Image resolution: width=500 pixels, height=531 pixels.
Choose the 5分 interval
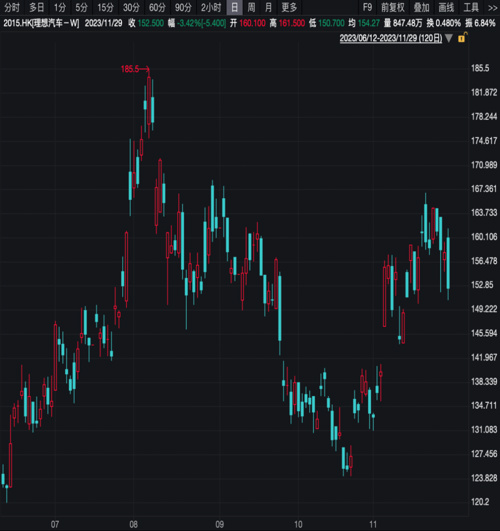[81, 7]
